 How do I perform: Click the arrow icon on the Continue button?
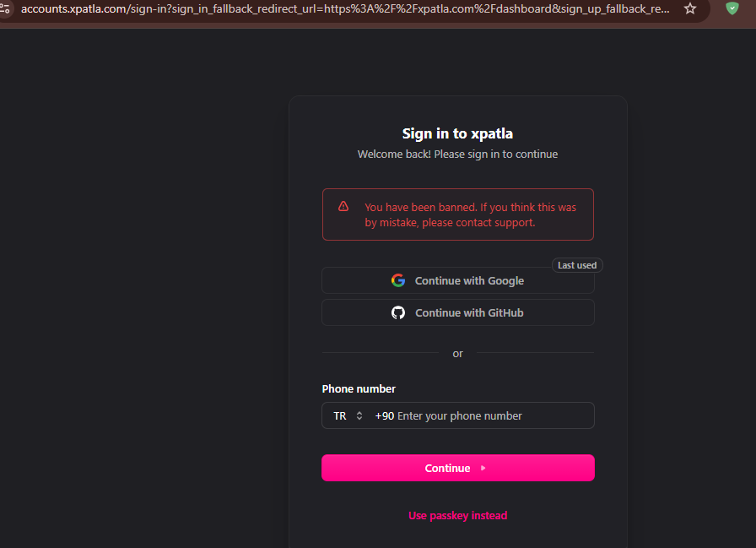tap(483, 468)
